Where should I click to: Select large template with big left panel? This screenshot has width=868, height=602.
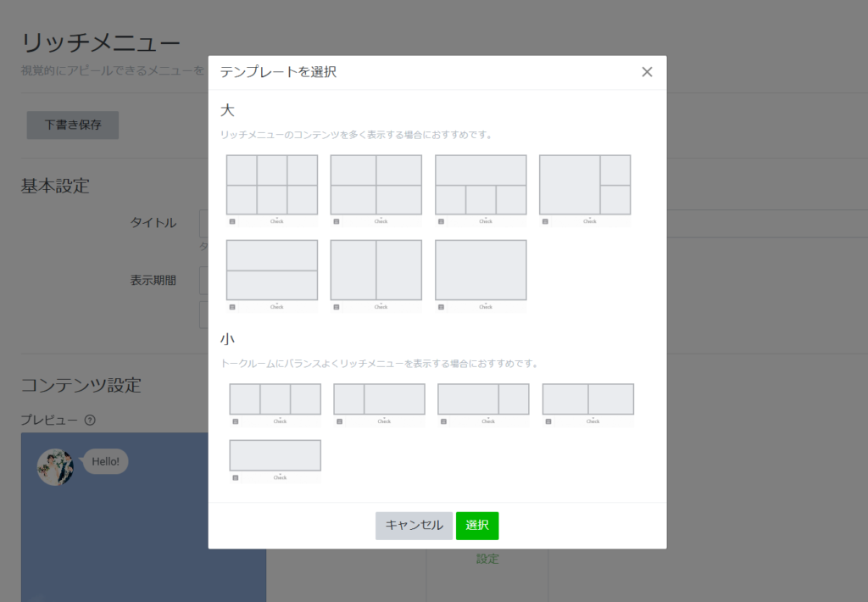tap(585, 185)
